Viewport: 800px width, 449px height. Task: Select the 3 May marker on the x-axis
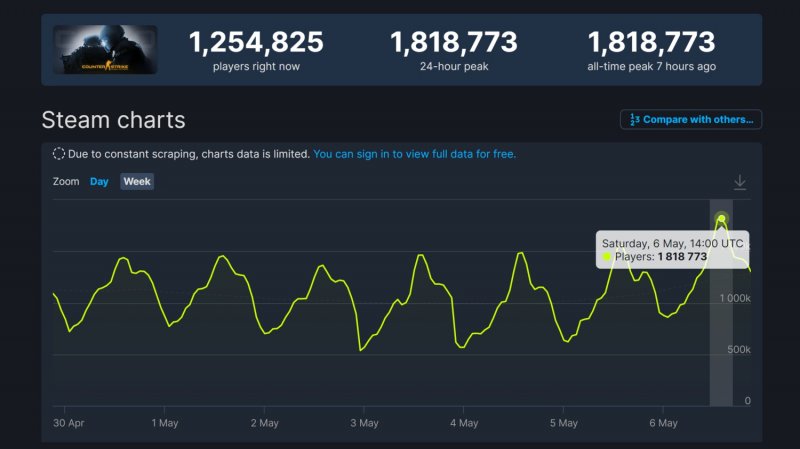tap(364, 423)
